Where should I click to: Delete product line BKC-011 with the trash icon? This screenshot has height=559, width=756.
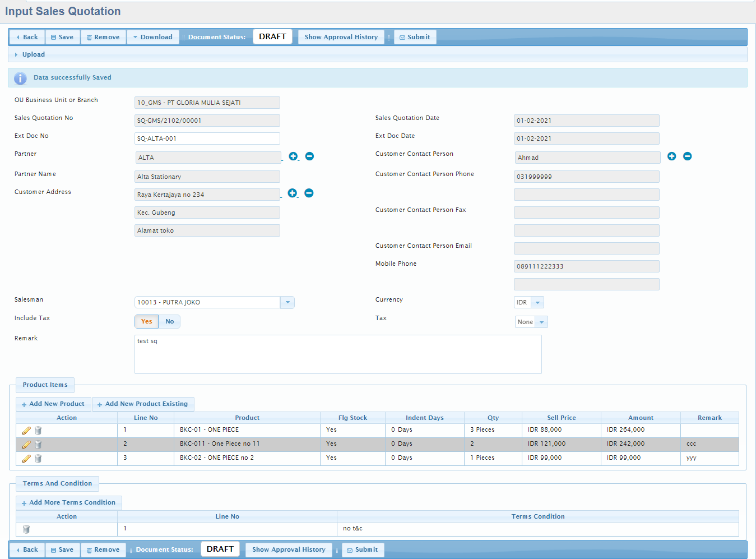coord(38,445)
